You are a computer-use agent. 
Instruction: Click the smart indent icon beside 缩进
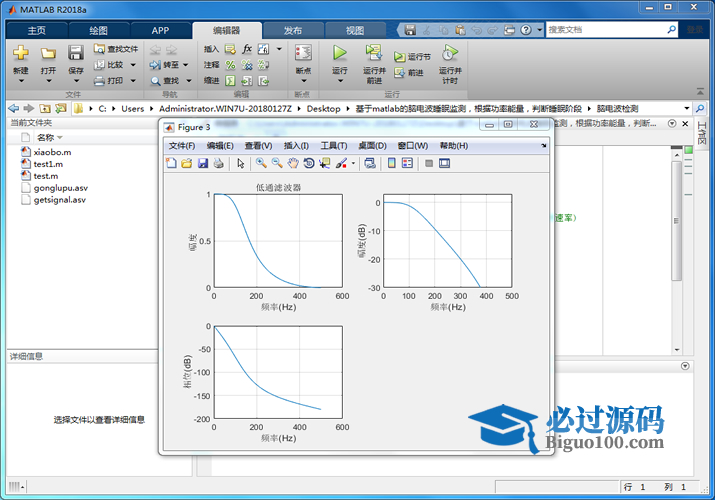[x=230, y=81]
